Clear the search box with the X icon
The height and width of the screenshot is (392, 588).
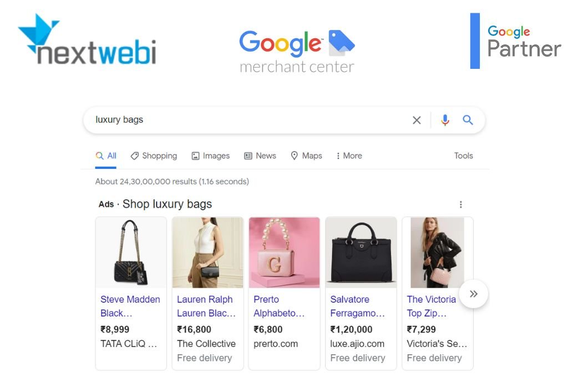pos(416,120)
